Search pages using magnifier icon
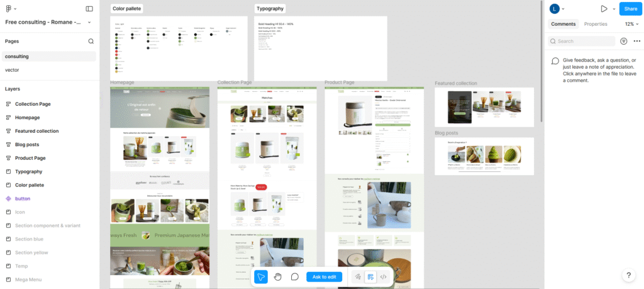The width and height of the screenshot is (644, 289). coord(91,41)
